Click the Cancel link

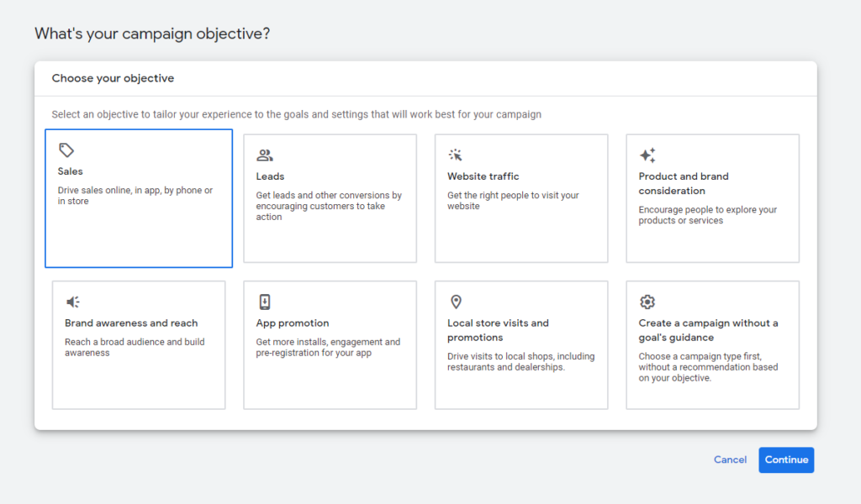pos(730,459)
